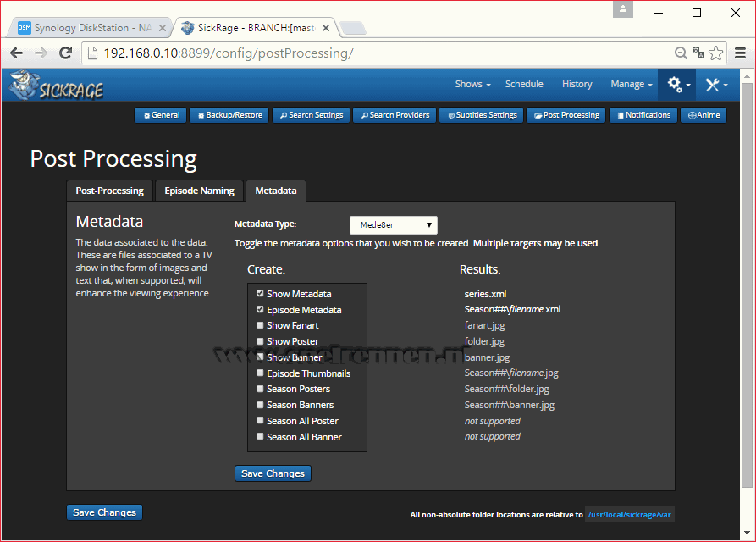Screen dimensions: 756x542
Task: Open the Schedule page
Action: click(x=524, y=85)
